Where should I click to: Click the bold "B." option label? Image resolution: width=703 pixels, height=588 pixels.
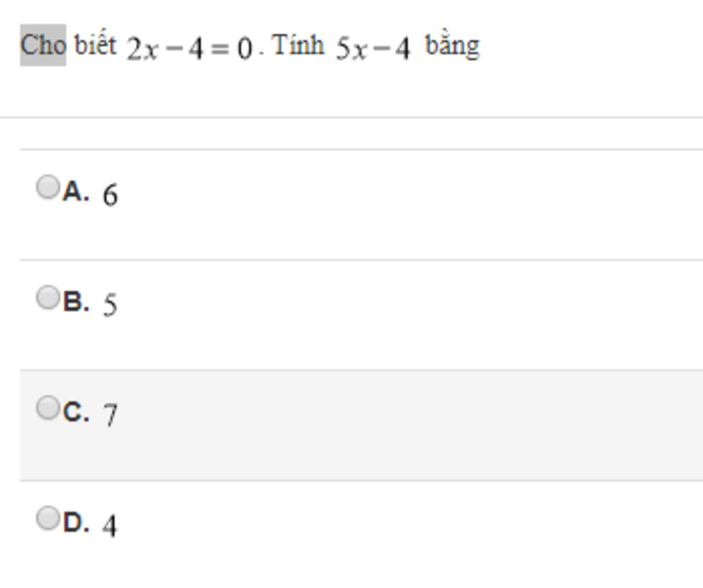point(76,302)
